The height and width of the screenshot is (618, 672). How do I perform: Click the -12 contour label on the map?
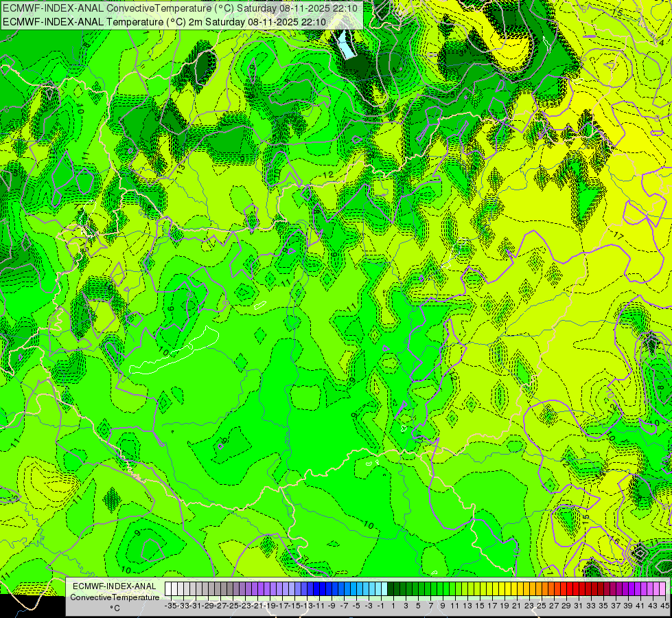(327, 175)
